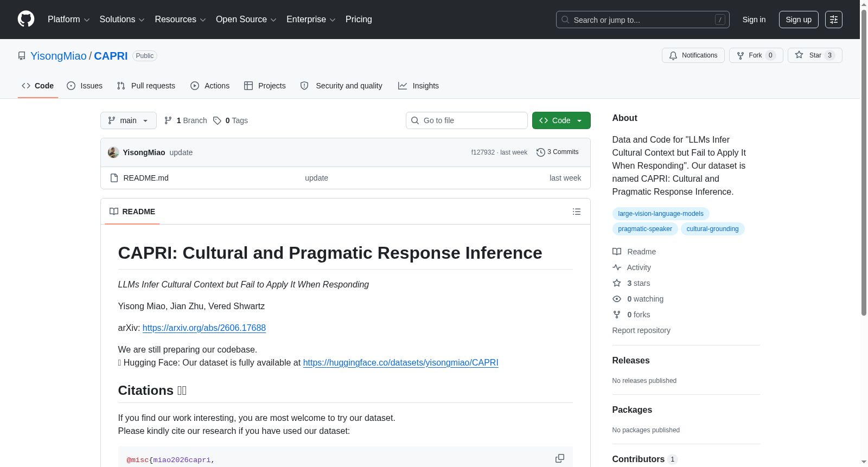Open the command palette icon button
The width and height of the screenshot is (868, 467).
[x=833, y=20]
